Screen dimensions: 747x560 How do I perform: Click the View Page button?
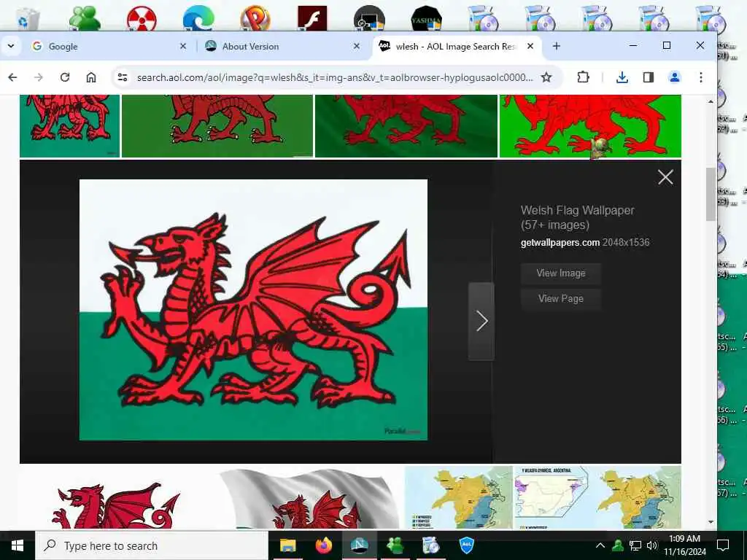pos(561,298)
